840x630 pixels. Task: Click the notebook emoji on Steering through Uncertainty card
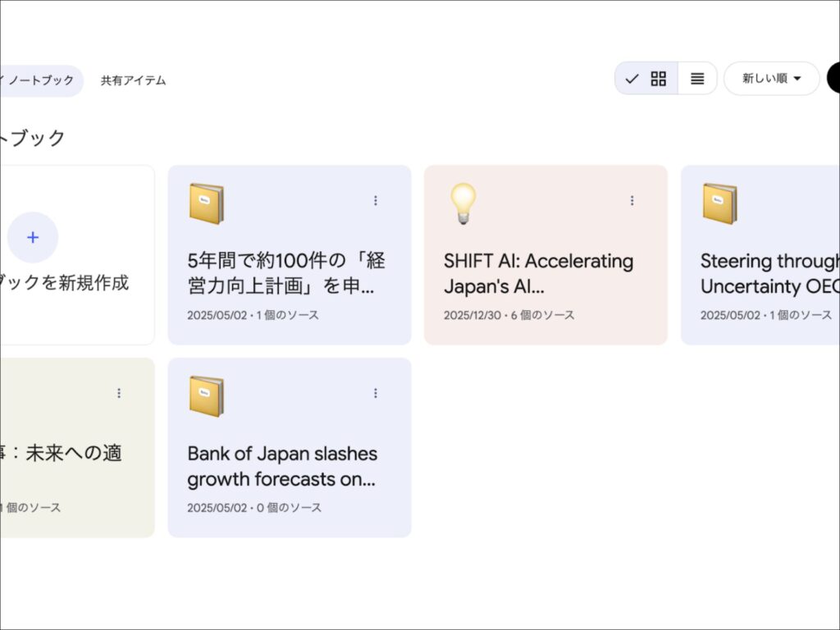[x=719, y=202]
